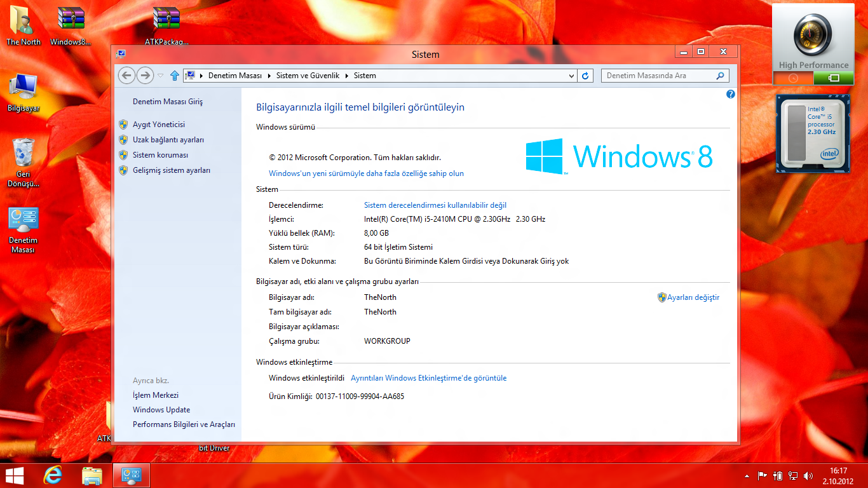
Task: Refresh the Sistem page
Action: [586, 76]
